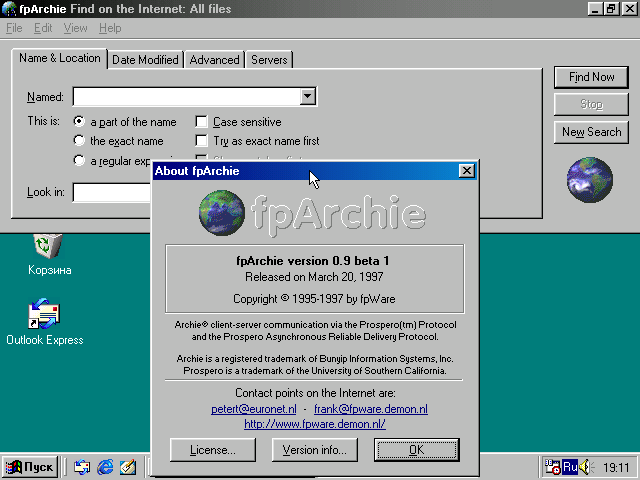Image resolution: width=640 pixels, height=480 pixels.
Task: Switch to the Servers tab
Action: (x=269, y=60)
